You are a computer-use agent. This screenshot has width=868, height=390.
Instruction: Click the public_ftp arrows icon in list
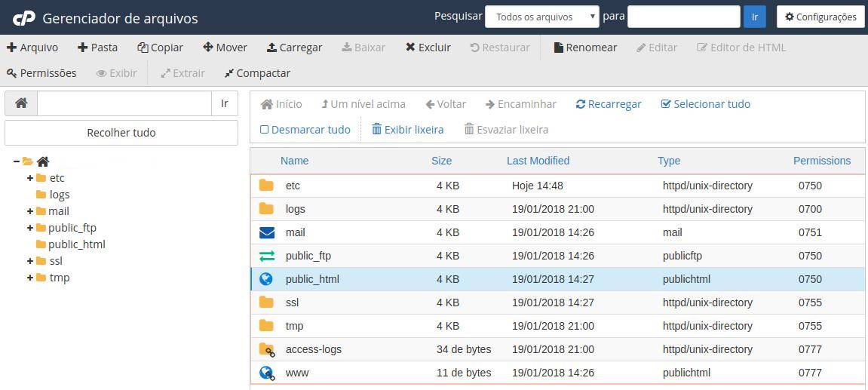point(266,256)
